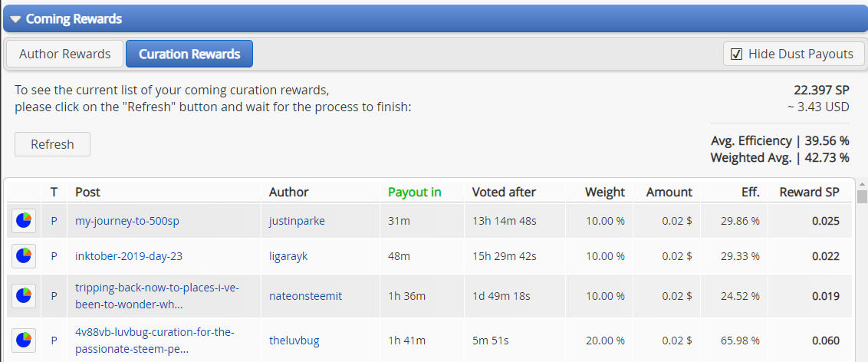The width and height of the screenshot is (868, 362).
Task: Open the my-journey-to-500sp post link
Action: pyautogui.click(x=127, y=221)
